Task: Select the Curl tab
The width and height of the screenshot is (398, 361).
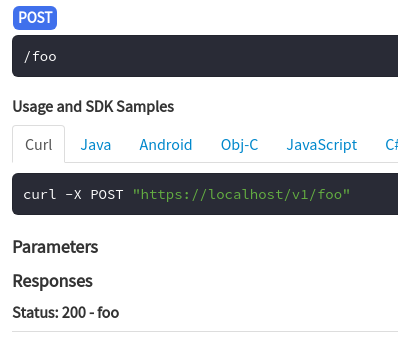Action: 39,145
